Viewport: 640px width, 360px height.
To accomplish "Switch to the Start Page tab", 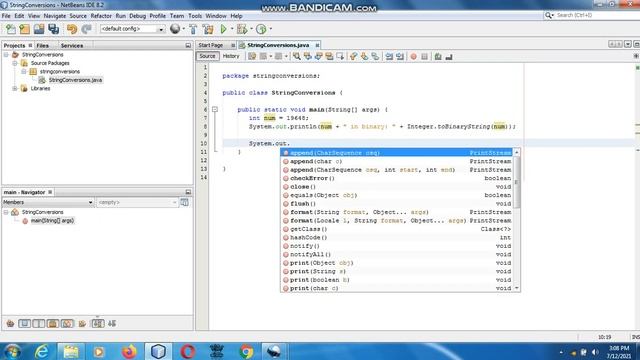I will pyautogui.click(x=211, y=45).
